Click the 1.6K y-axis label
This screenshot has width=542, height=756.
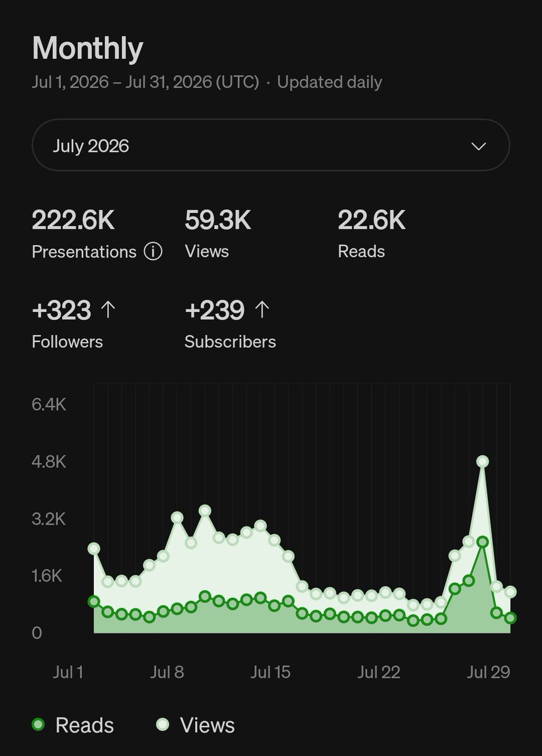coord(47,576)
